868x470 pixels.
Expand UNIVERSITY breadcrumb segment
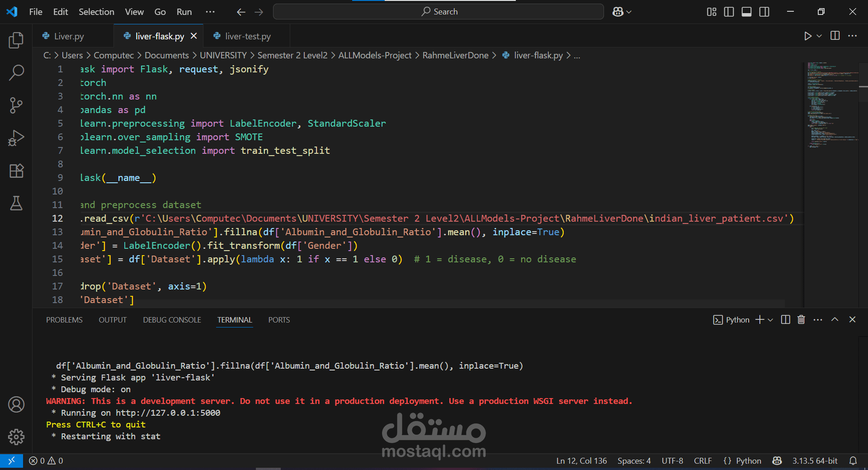pos(223,55)
